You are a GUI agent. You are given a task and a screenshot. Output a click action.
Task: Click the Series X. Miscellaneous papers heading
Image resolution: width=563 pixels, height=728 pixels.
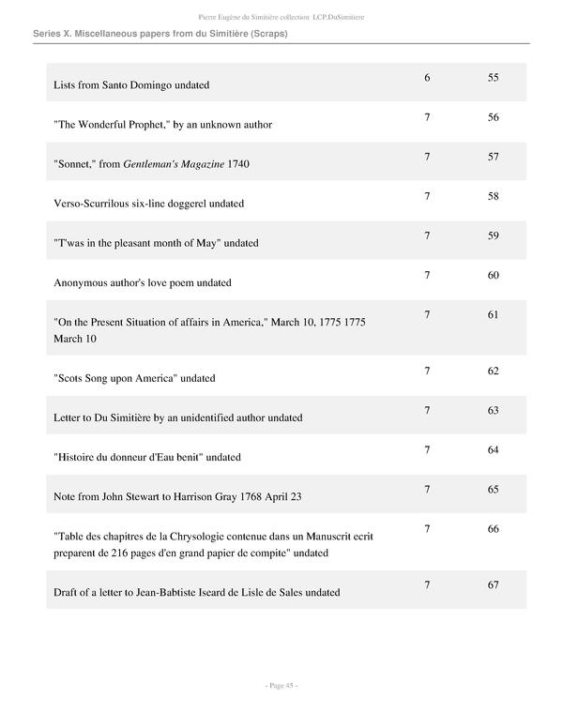(x=160, y=34)
